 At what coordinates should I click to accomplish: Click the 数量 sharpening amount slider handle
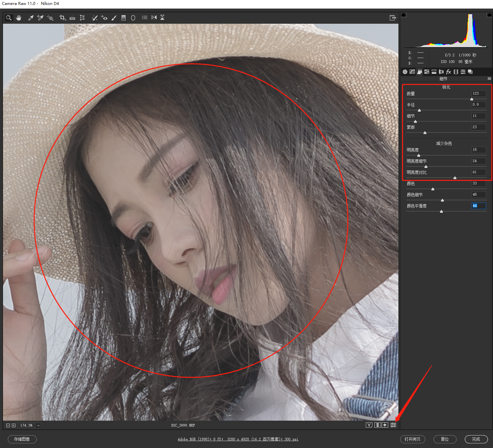472,99
